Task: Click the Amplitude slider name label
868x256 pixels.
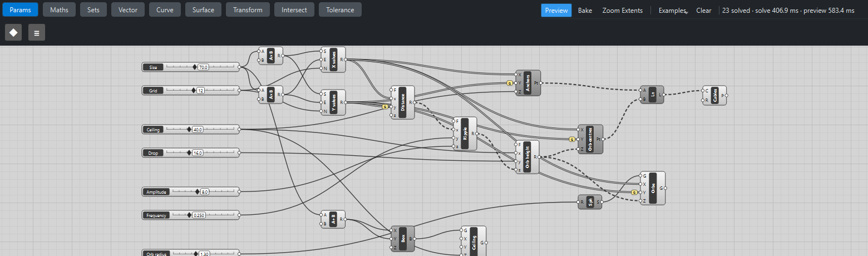Action: (x=156, y=191)
